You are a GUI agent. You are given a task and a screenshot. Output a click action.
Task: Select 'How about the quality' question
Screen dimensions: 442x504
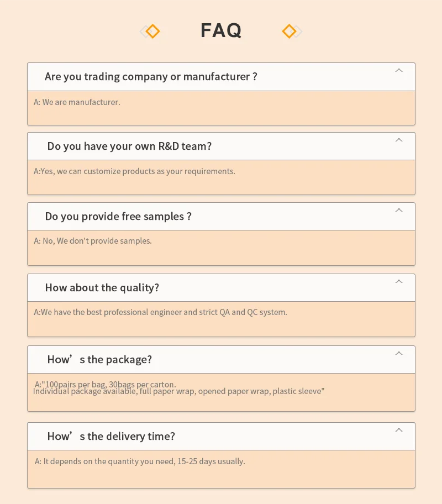(x=102, y=288)
